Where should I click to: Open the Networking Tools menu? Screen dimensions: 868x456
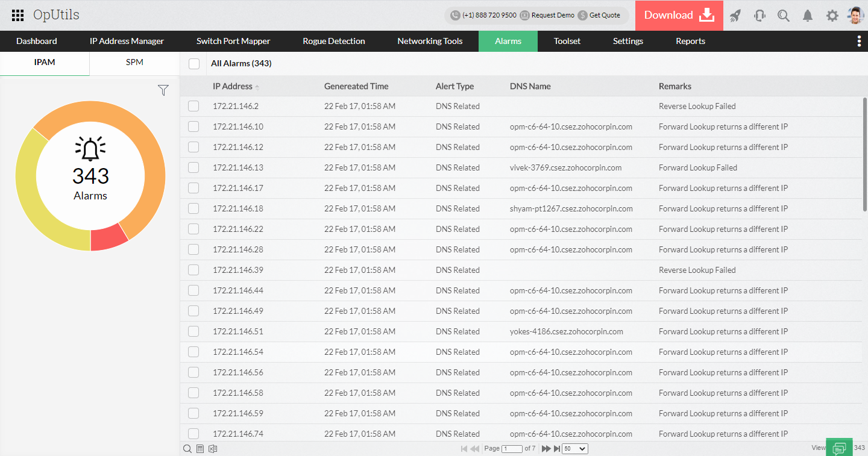pos(430,41)
